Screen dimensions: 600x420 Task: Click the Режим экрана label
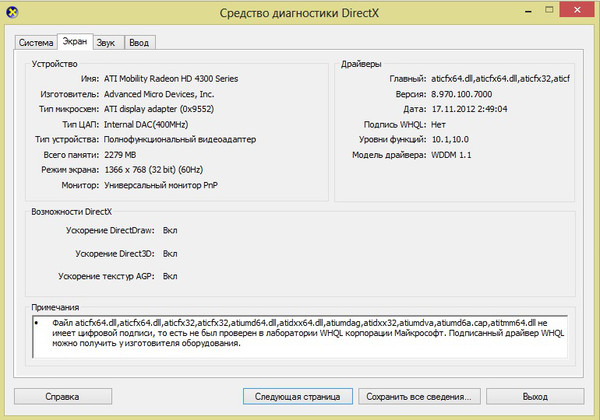coord(70,169)
